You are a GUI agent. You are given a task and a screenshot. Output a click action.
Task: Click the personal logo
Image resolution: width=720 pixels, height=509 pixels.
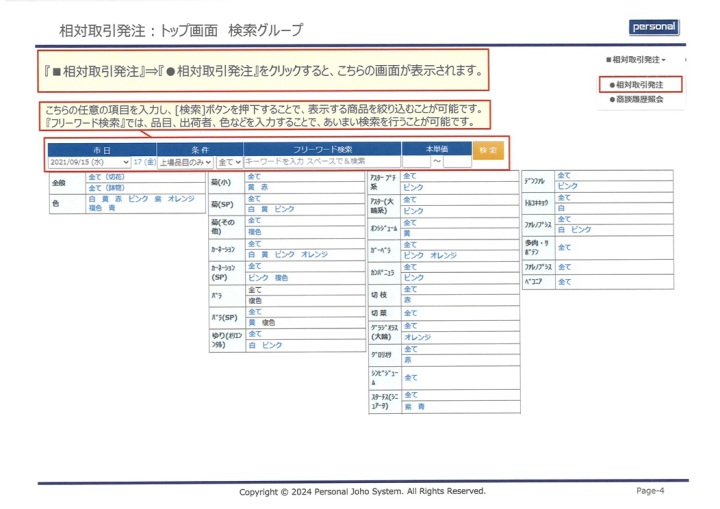pos(654,27)
